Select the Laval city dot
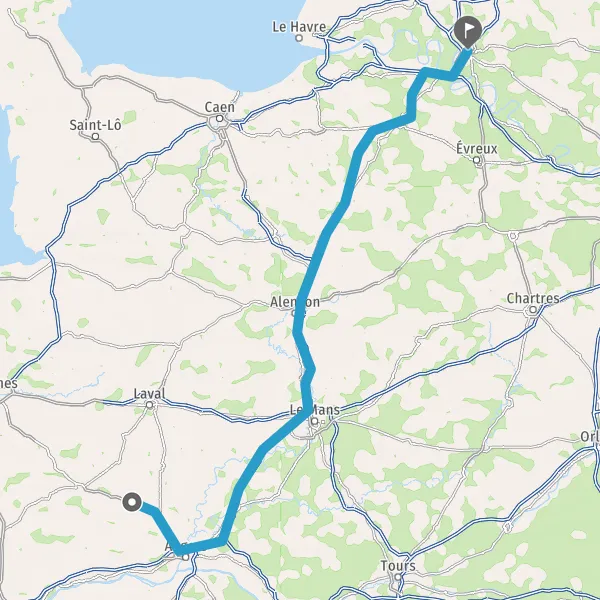This screenshot has height=600, width=600. click(x=150, y=404)
